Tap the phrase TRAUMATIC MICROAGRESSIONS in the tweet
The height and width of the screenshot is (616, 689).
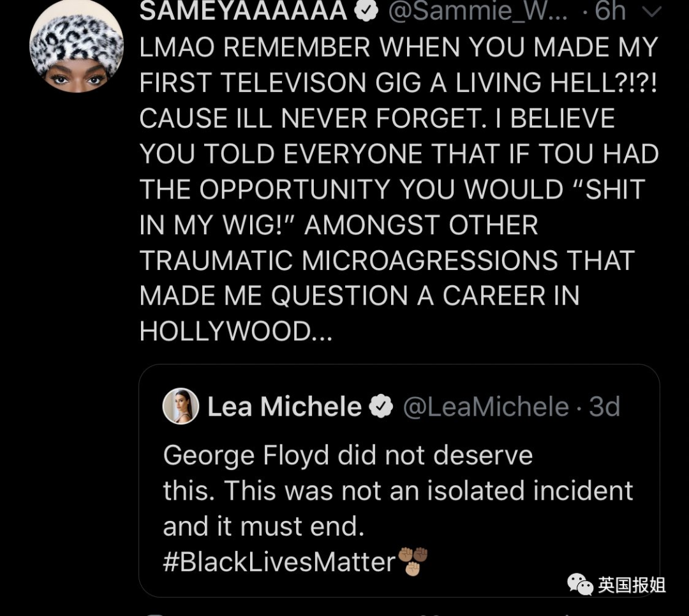pos(349,260)
